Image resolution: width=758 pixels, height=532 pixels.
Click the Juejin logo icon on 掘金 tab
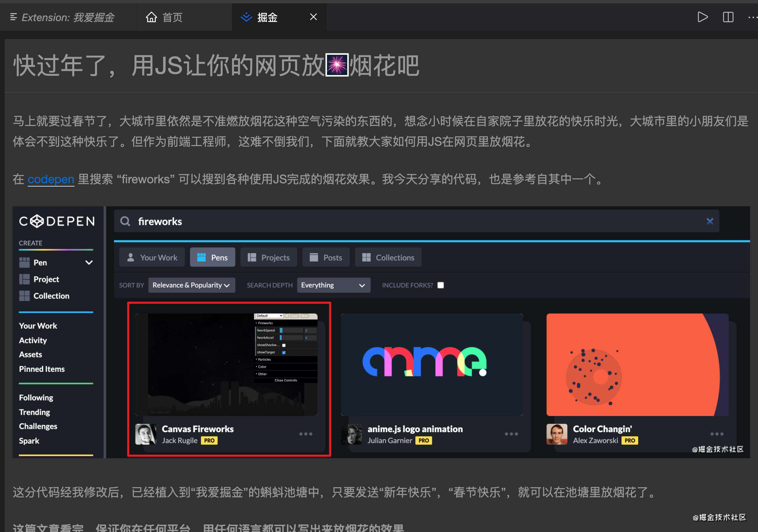point(246,17)
